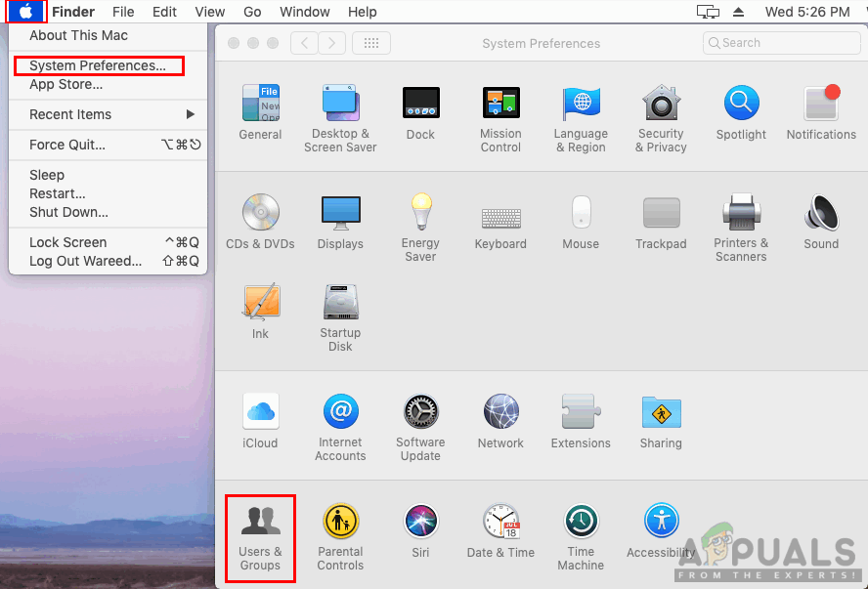Click the Show All grid button
This screenshot has width=868, height=589.
tap(371, 43)
